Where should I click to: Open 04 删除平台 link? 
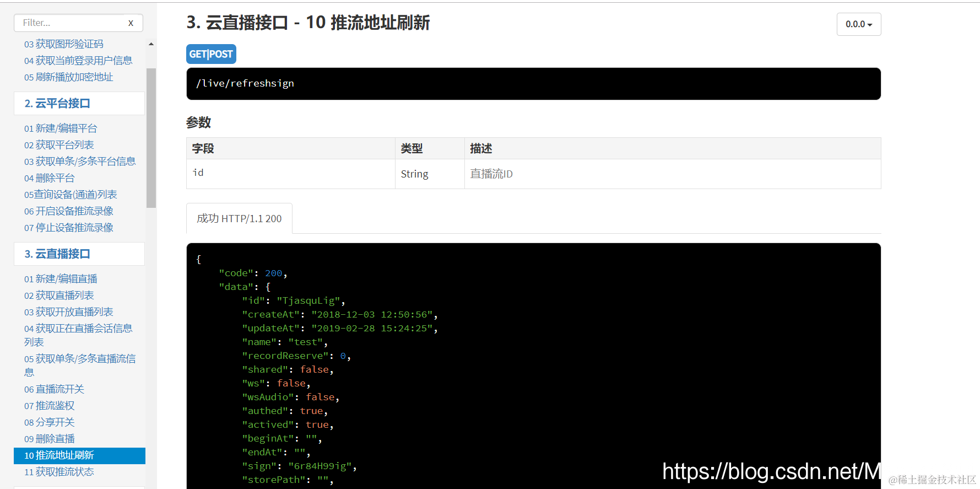50,178
